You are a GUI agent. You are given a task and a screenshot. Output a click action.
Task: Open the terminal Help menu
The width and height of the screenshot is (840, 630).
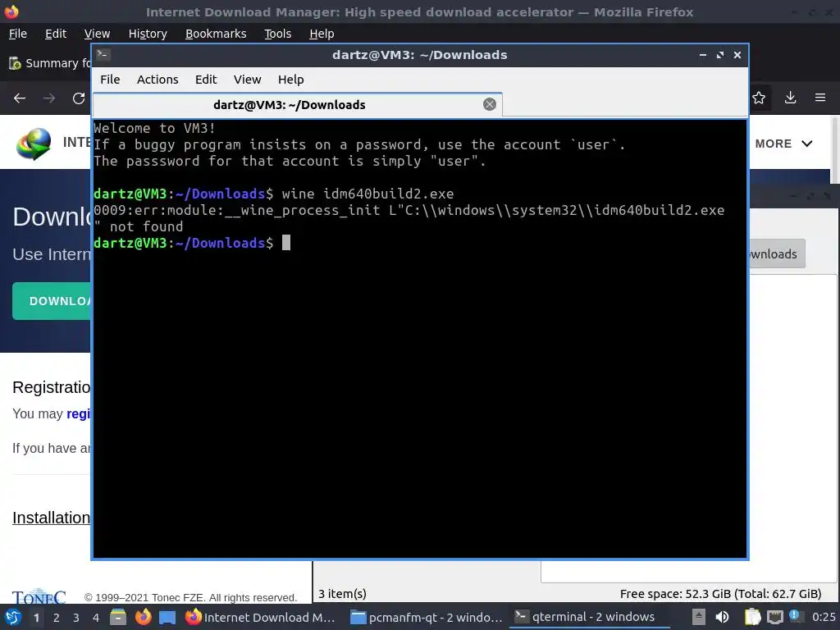coord(291,80)
